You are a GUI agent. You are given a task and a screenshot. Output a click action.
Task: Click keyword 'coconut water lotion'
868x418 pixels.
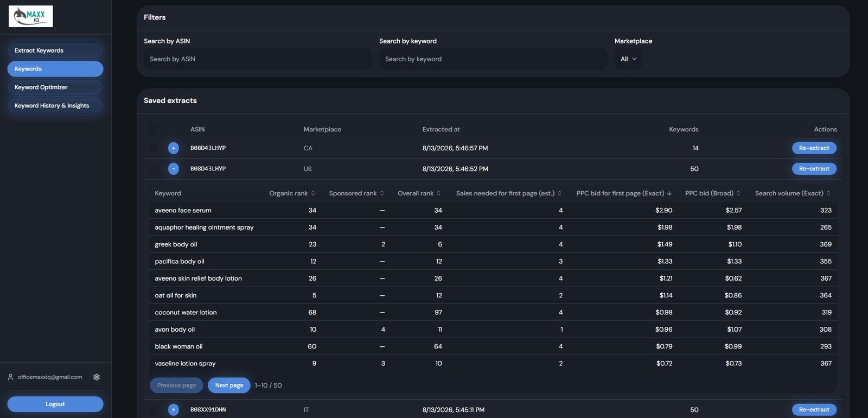[186, 313]
